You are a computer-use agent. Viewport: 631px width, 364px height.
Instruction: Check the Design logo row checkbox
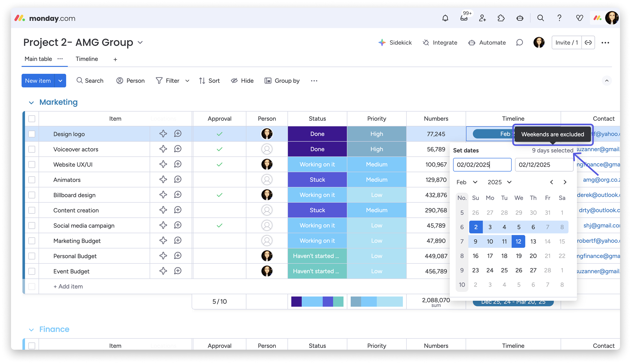point(32,134)
